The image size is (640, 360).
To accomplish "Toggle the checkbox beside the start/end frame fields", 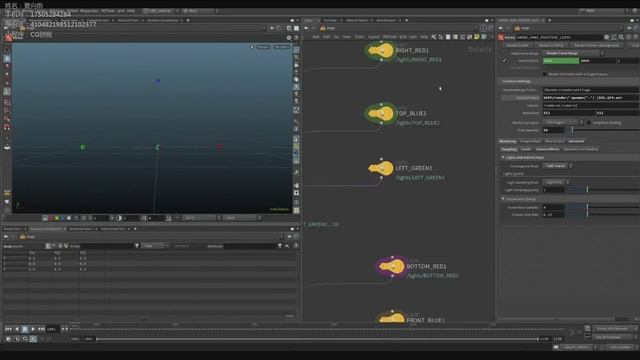I will coord(504,60).
